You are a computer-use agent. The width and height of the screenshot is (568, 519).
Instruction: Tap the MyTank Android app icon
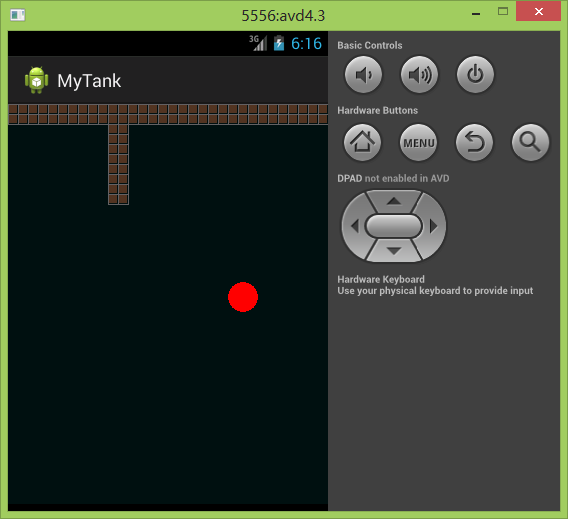(x=36, y=80)
